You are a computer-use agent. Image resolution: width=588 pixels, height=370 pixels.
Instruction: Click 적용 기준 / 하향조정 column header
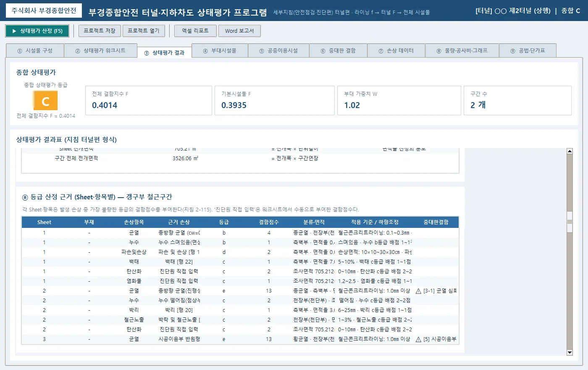point(375,222)
